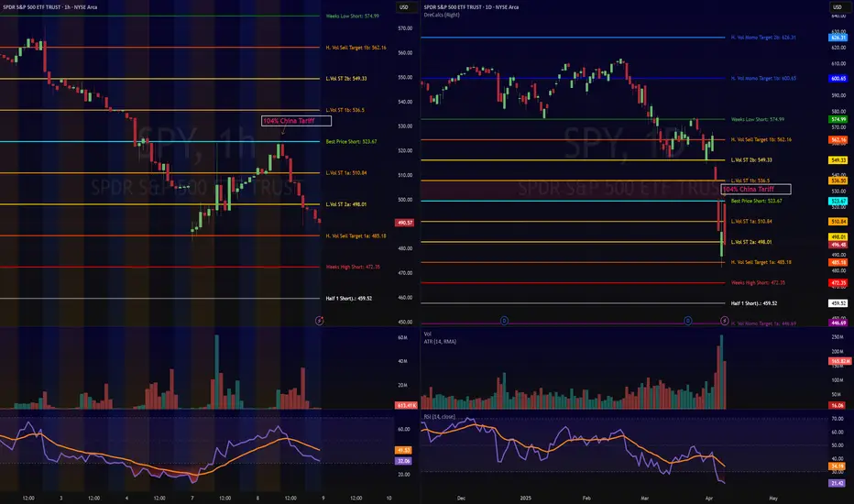Click the 626.31 price axis tag
This screenshot has width=854, height=504.
coord(838,38)
